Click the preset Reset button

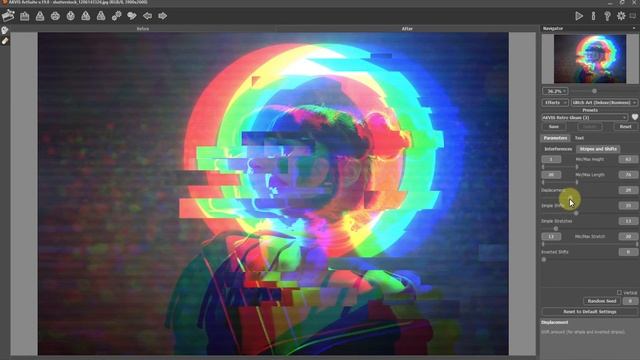[x=625, y=127]
